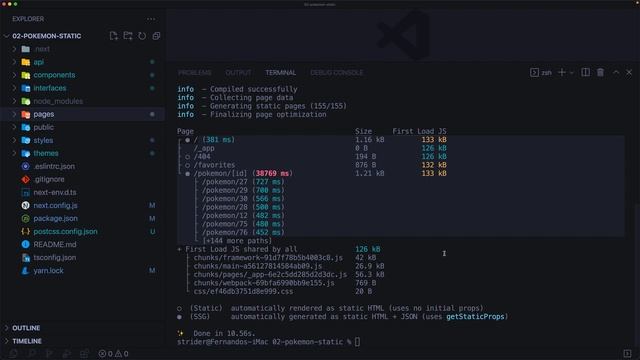Image resolution: width=640 pixels, height=360 pixels.
Task: Expand the public folder
Action: tap(14, 127)
